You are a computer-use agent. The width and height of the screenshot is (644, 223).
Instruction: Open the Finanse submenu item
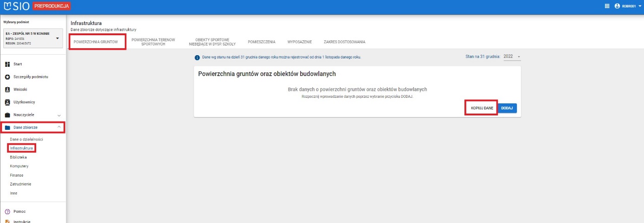pyautogui.click(x=17, y=175)
